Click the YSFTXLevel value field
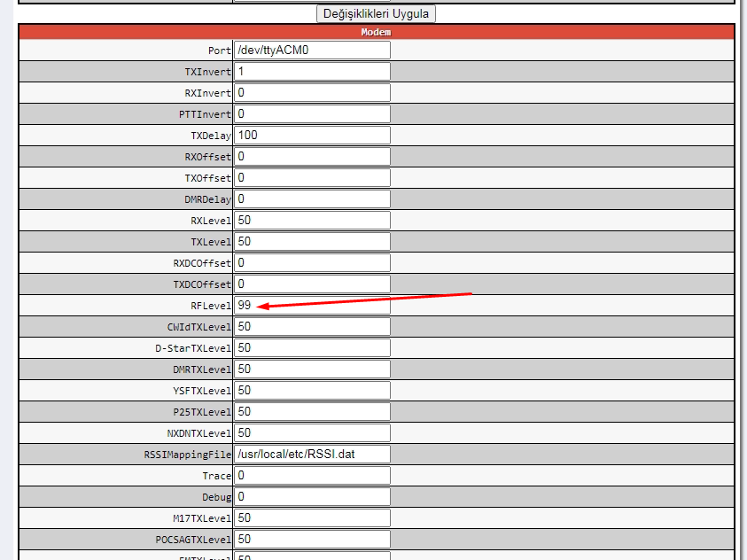747x560 pixels. (312, 391)
